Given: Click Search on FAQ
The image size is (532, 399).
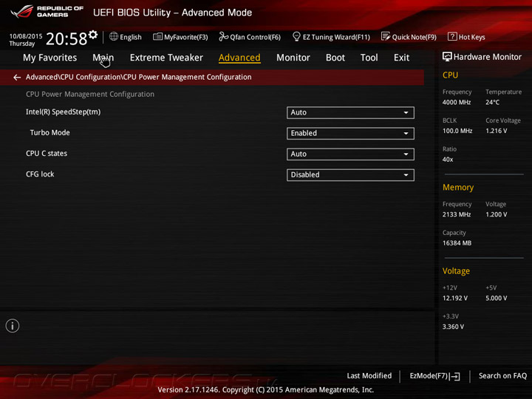Looking at the screenshot, I should 502,375.
